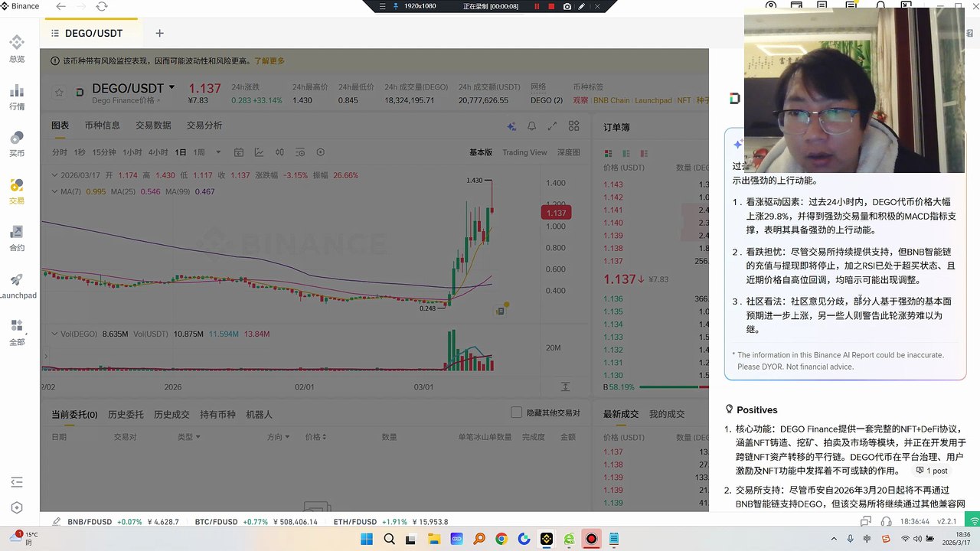Switch to the 我的成交 tab
Screen dimensions: 980x551
pyautogui.click(x=667, y=414)
